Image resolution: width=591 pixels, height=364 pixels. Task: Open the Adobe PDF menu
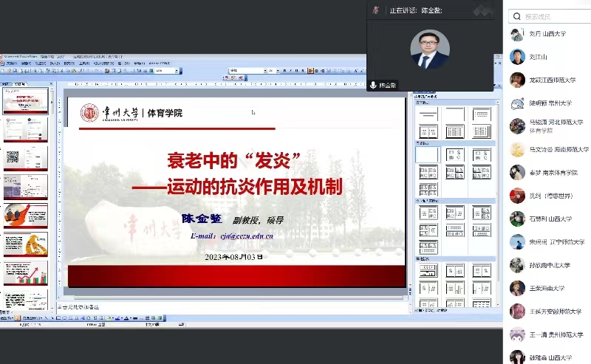[x=159, y=63]
